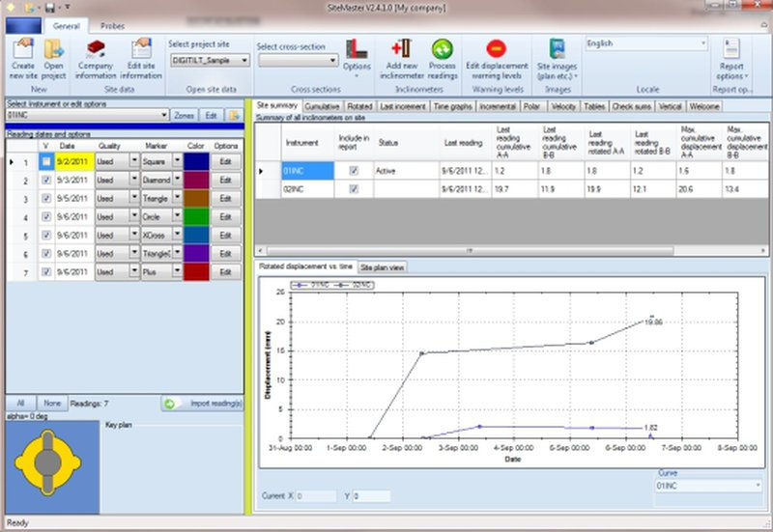
Task: Toggle Include in report for 01INC
Action: pos(354,171)
